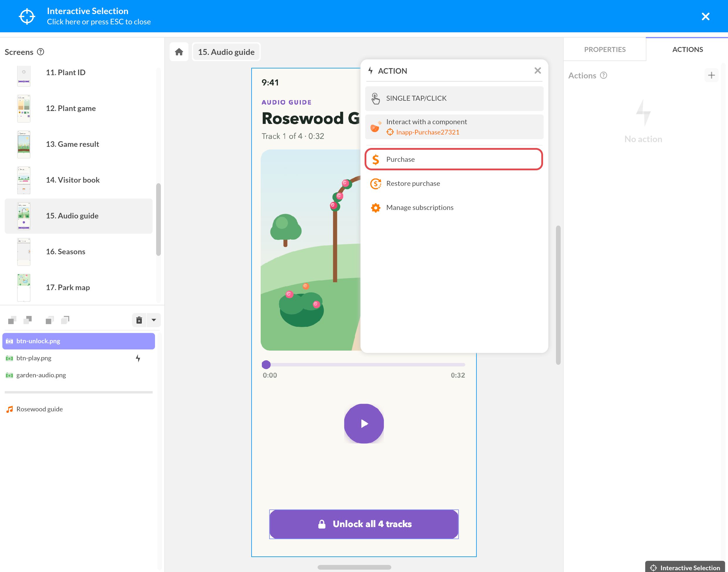
Task: Select the btn-play.png layer
Action: tap(79, 358)
